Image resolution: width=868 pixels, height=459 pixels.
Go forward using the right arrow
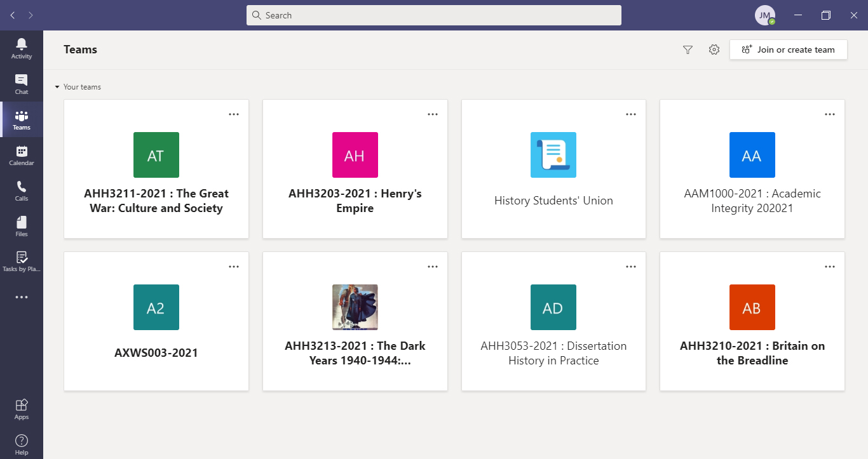coord(31,15)
